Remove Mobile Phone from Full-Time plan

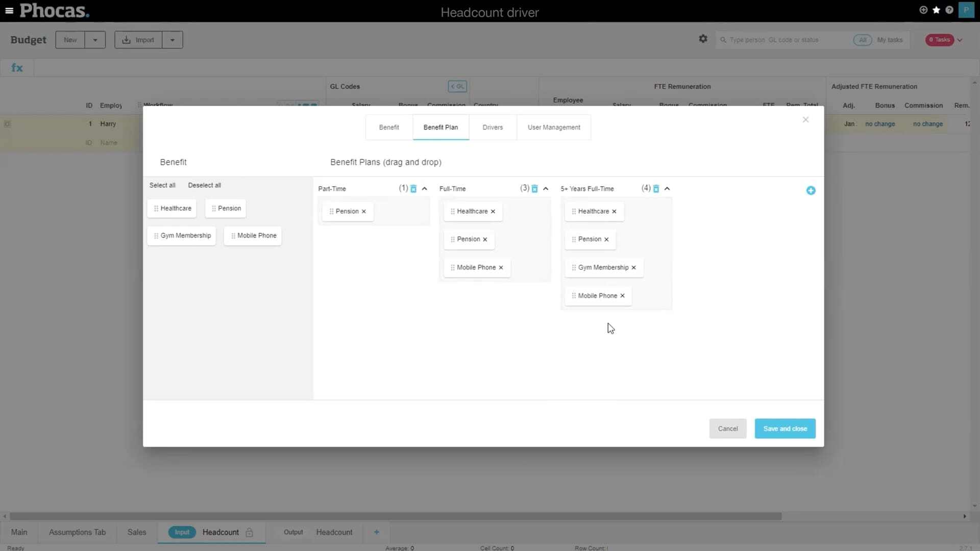pyautogui.click(x=501, y=267)
